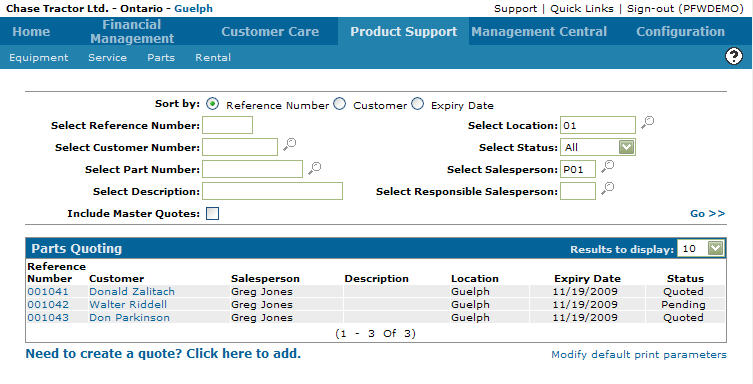Viewport: 753px width, 384px height.
Task: Focus the Select Location field containing 01
Action: point(598,125)
